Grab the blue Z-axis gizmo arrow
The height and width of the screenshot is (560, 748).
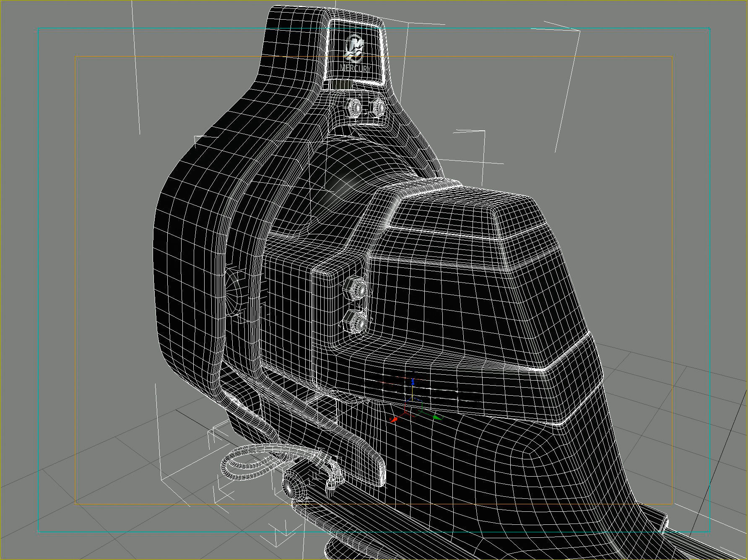(x=413, y=381)
